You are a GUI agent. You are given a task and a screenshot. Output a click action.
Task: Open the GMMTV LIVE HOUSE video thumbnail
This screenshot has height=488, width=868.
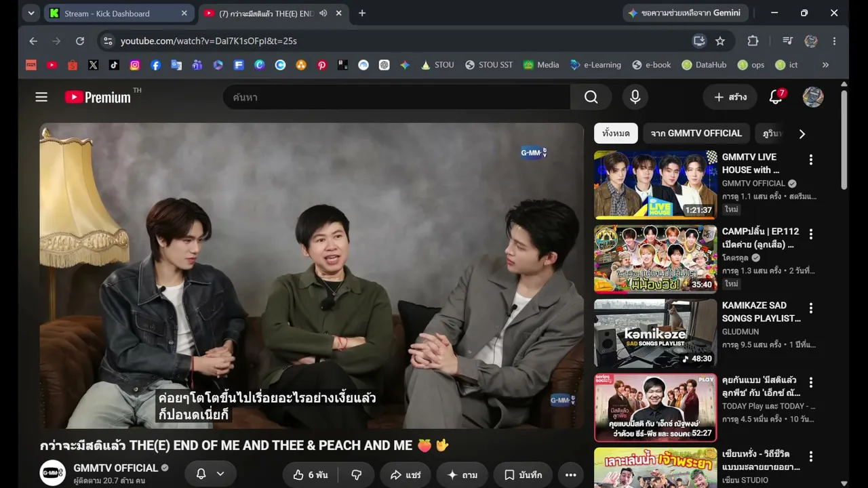[x=655, y=184]
